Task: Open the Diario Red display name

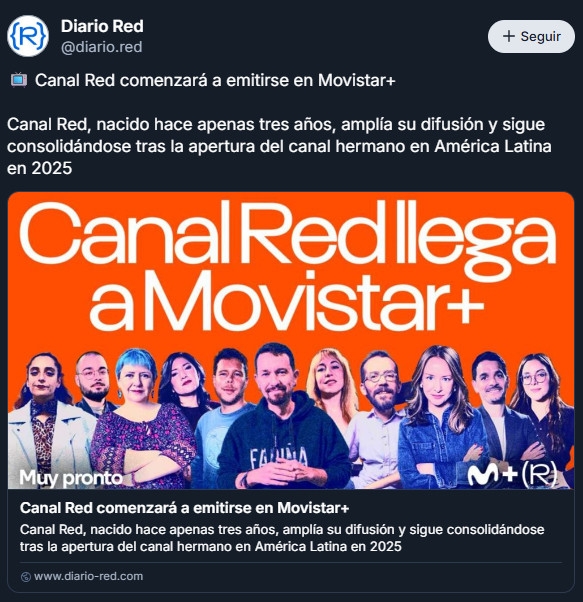Action: tap(102, 26)
